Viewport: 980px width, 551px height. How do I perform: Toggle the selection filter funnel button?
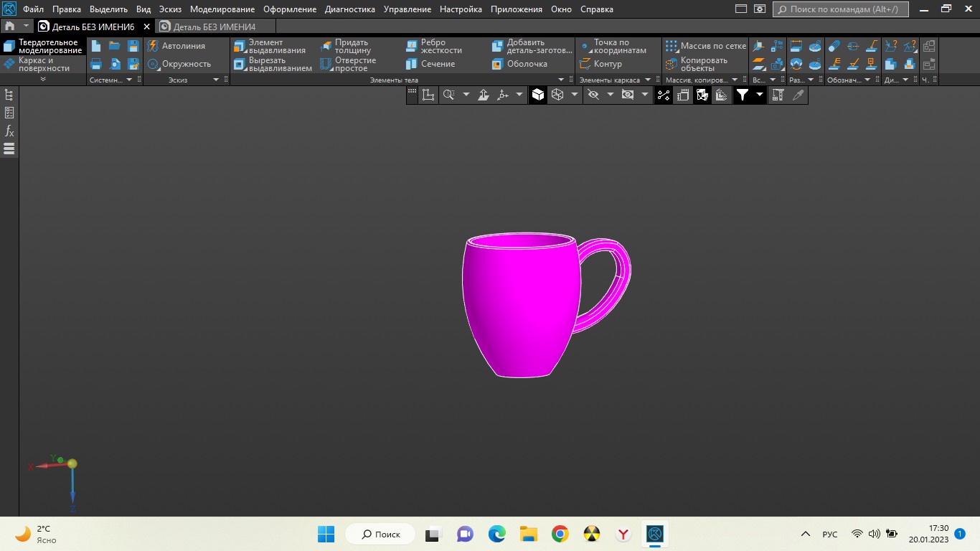(743, 95)
